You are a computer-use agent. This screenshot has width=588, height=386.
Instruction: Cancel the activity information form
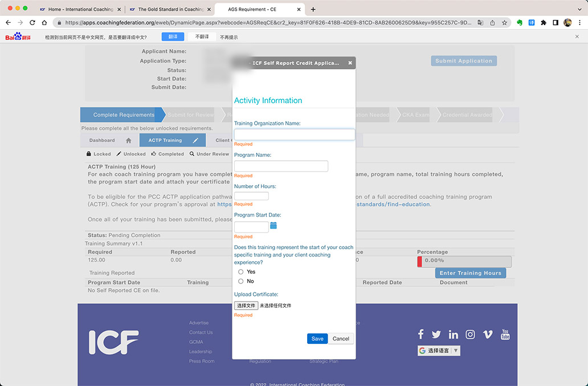(x=341, y=339)
